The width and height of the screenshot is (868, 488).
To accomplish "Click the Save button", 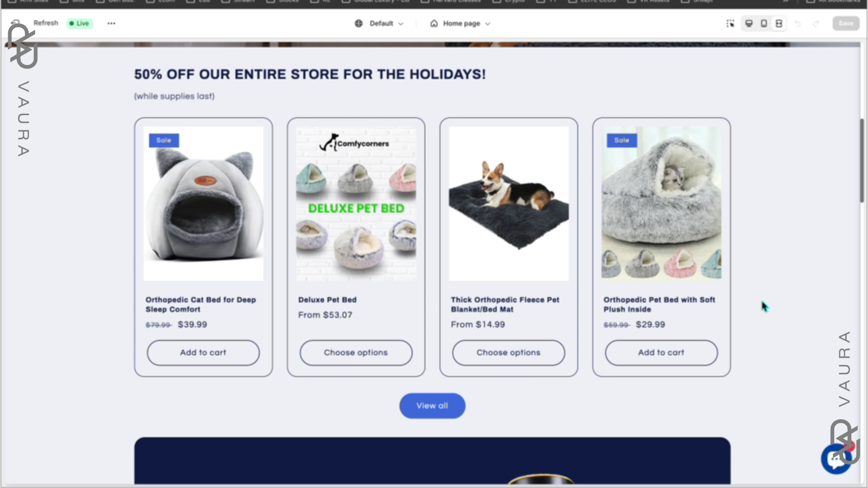I will (846, 23).
